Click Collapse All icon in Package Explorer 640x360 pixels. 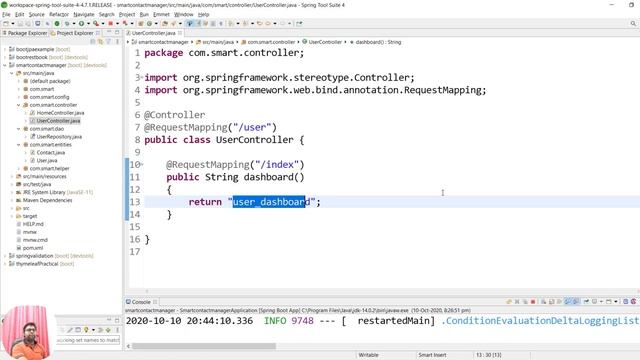(93, 41)
